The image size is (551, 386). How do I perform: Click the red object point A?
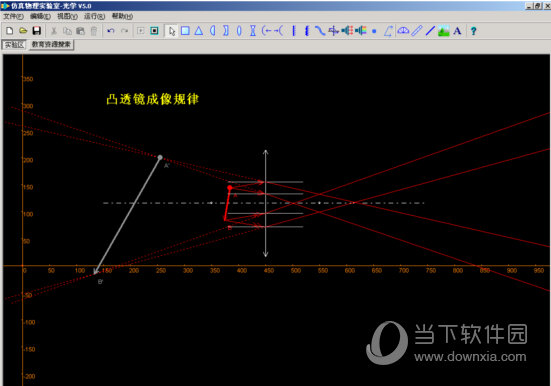pos(230,188)
